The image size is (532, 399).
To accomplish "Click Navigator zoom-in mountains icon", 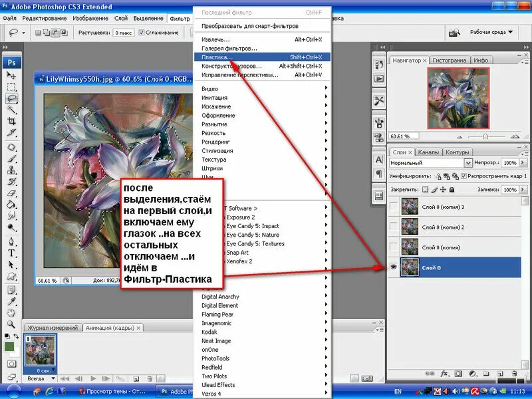I will pyautogui.click(x=515, y=136).
